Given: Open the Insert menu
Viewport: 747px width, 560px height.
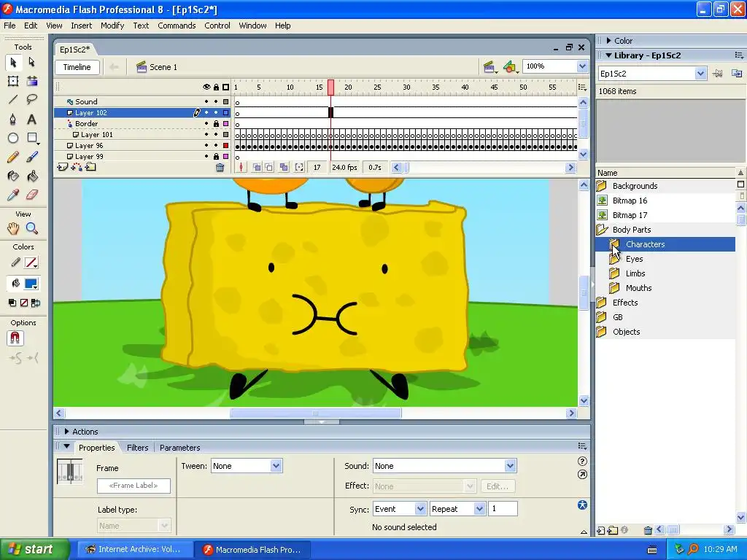Looking at the screenshot, I should 82,26.
